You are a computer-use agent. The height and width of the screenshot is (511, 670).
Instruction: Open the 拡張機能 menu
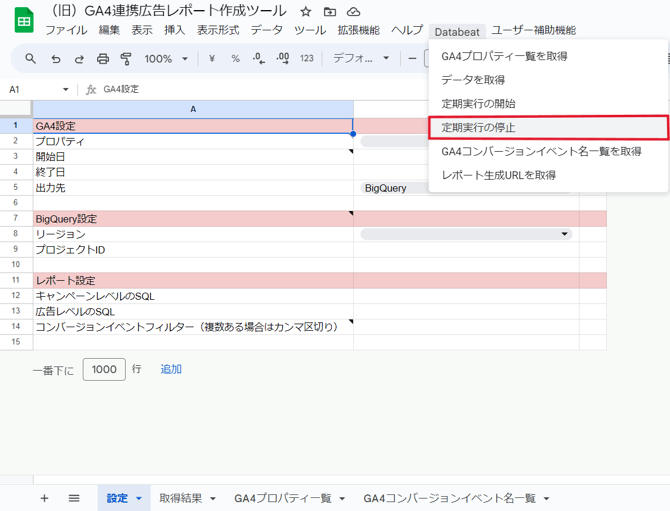click(359, 30)
